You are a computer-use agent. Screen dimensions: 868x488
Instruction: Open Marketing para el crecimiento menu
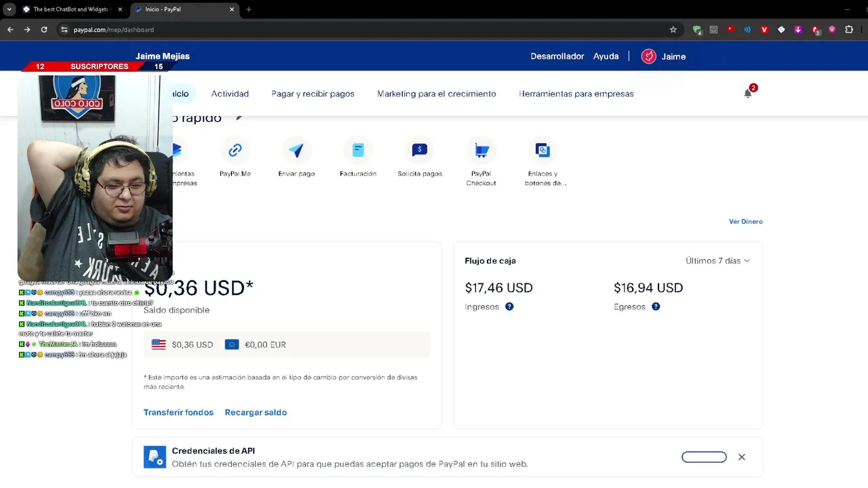click(437, 94)
